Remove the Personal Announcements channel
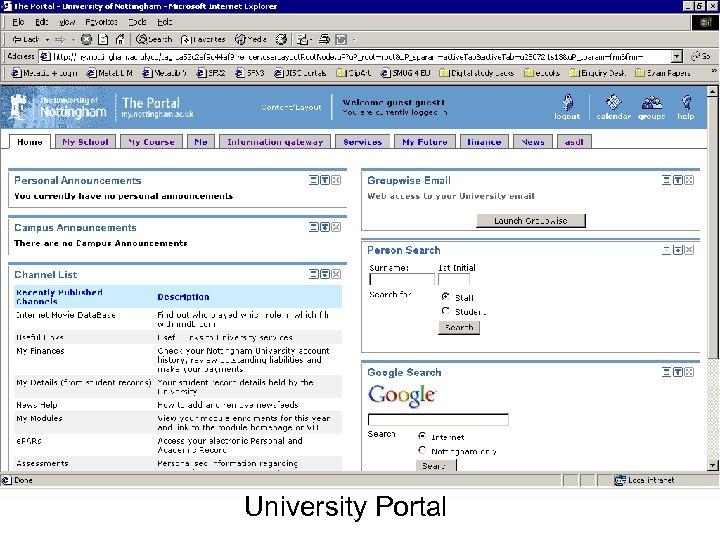Viewport: 720px width, 540px height. click(336, 180)
